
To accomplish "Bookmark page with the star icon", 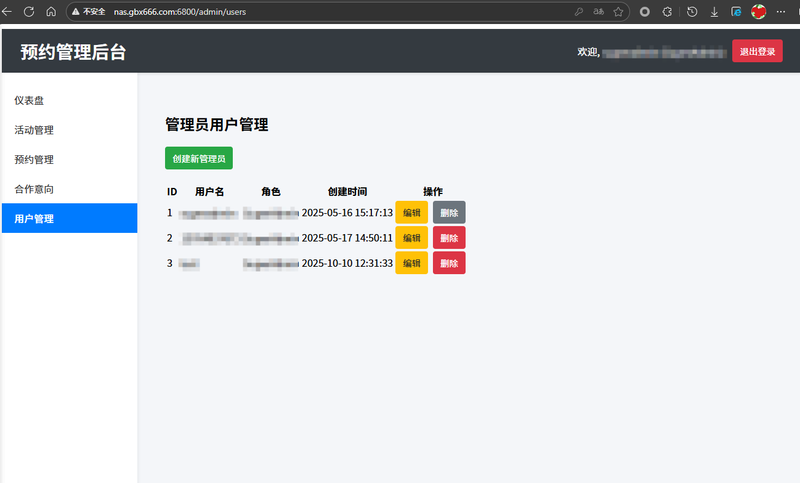I will point(618,11).
